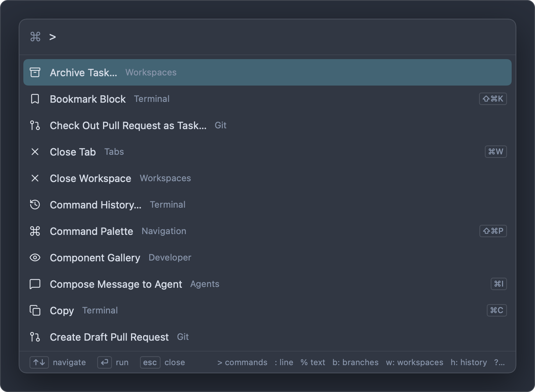Image resolution: width=535 pixels, height=392 pixels.
Task: Click the esc close hint key
Action: tap(150, 362)
